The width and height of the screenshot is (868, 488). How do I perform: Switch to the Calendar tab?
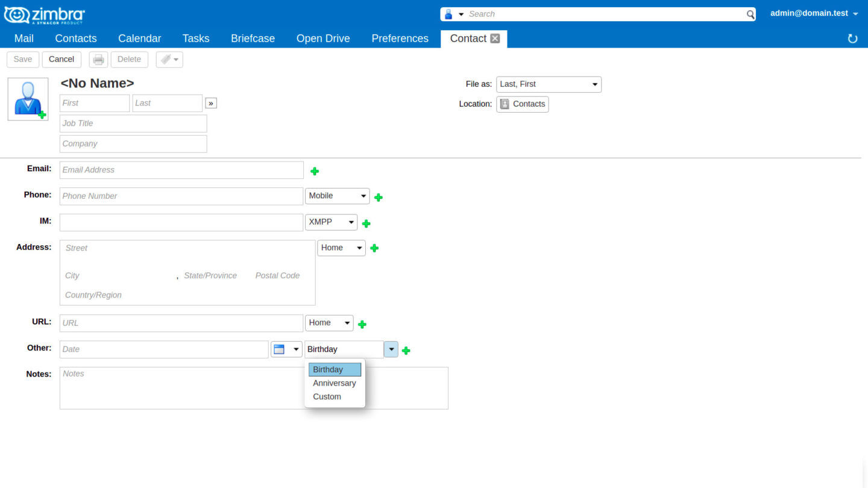point(139,38)
